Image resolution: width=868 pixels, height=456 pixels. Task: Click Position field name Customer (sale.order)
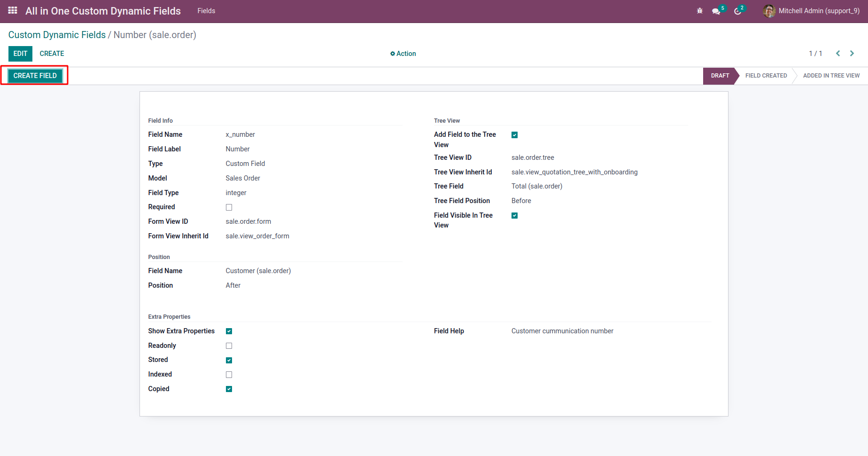[258, 271]
